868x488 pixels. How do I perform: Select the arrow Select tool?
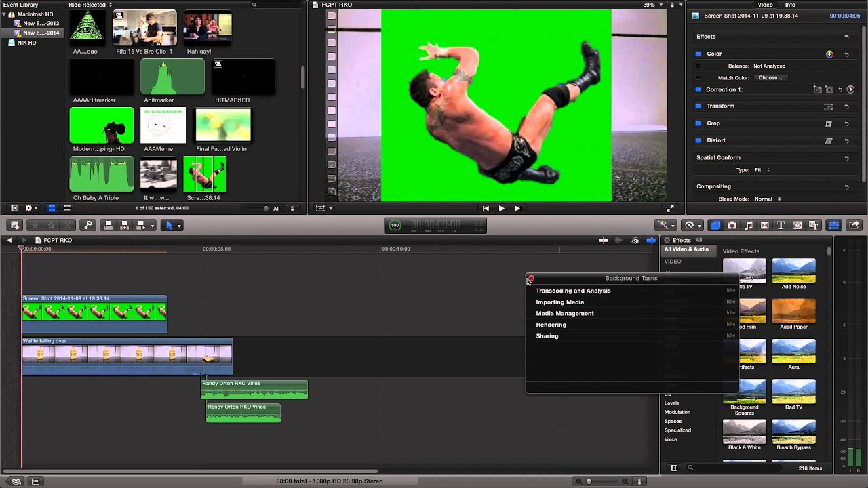(169, 225)
